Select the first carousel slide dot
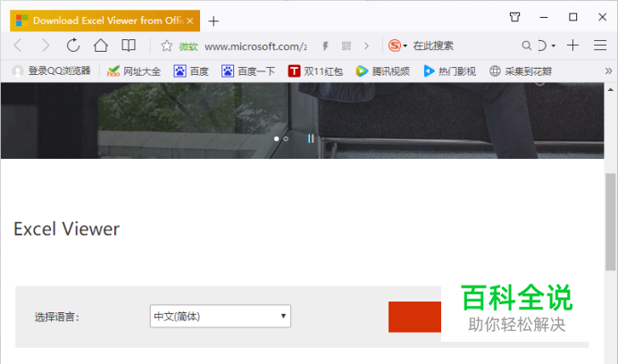Viewport: 618px width, 364px height. click(276, 138)
